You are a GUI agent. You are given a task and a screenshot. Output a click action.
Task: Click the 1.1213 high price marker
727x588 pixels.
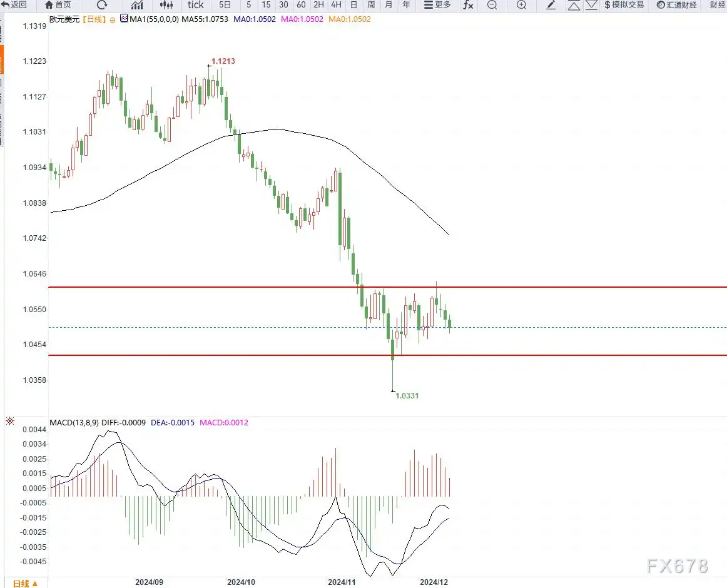(x=223, y=61)
